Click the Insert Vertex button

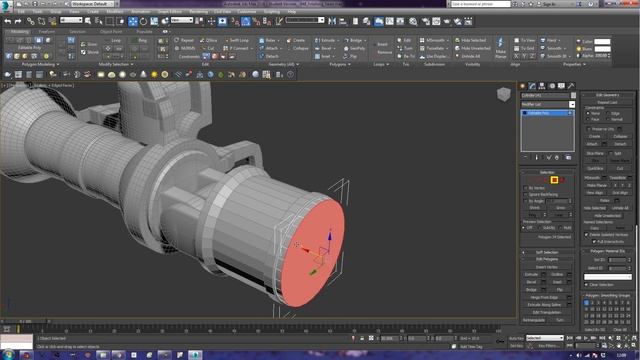(547, 267)
